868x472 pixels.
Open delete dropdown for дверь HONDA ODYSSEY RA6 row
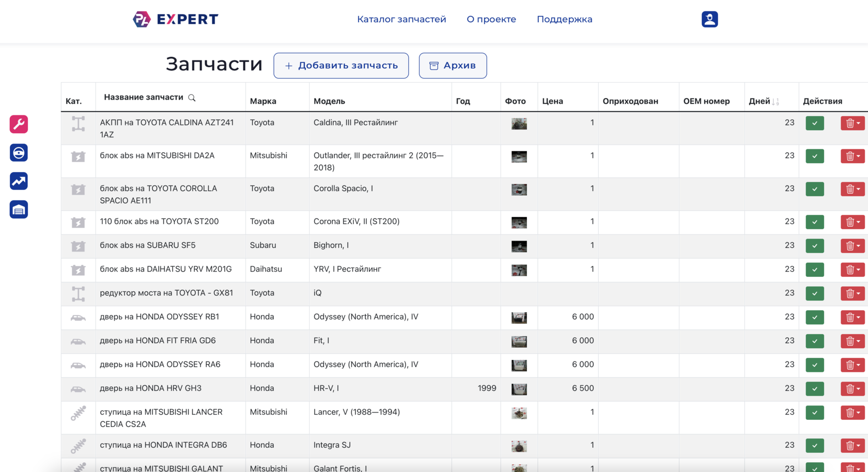pyautogui.click(x=853, y=365)
